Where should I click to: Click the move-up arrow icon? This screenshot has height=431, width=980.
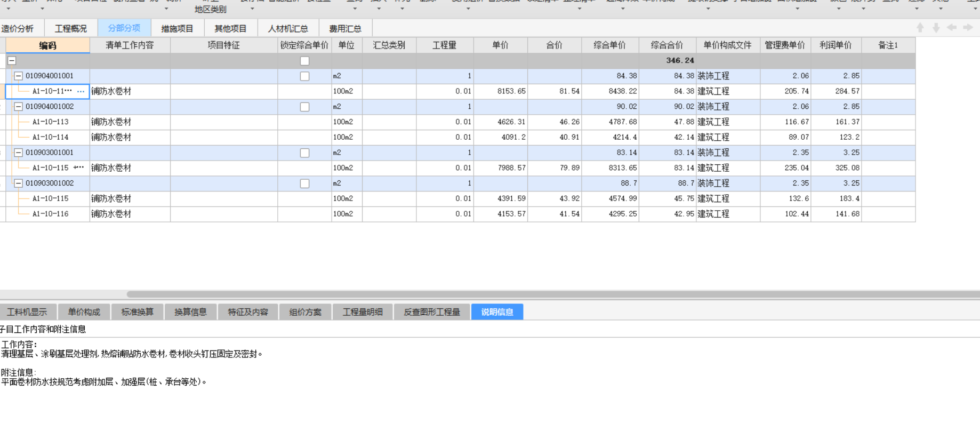coord(920,28)
